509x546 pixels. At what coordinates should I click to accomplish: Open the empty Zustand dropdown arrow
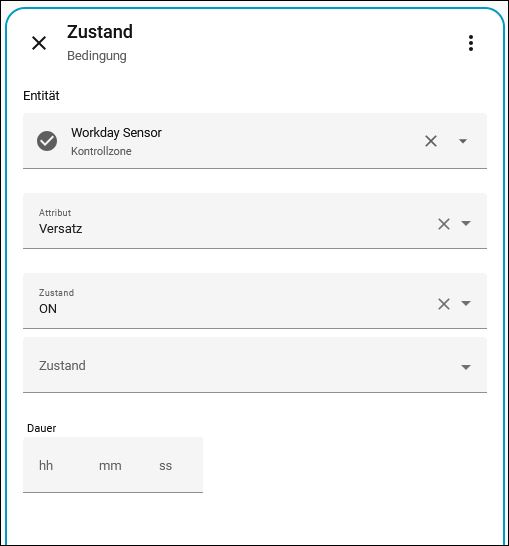point(466,367)
